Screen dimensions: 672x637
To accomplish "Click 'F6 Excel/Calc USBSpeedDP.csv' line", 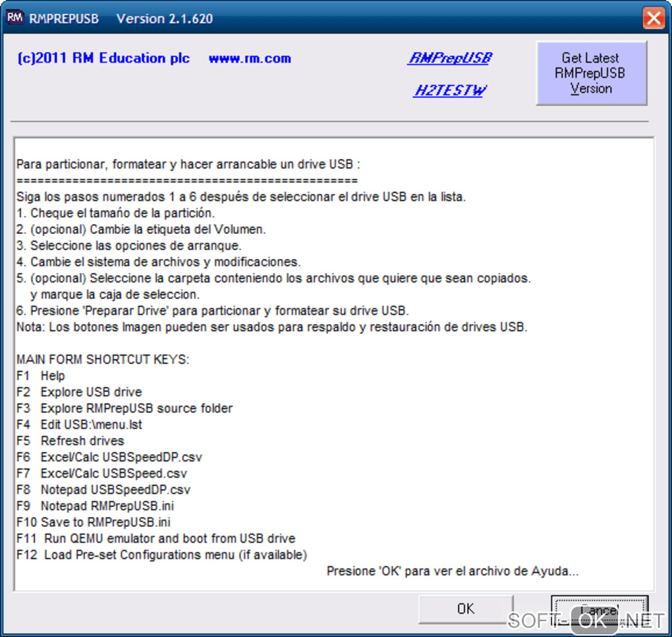I will 109,457.
